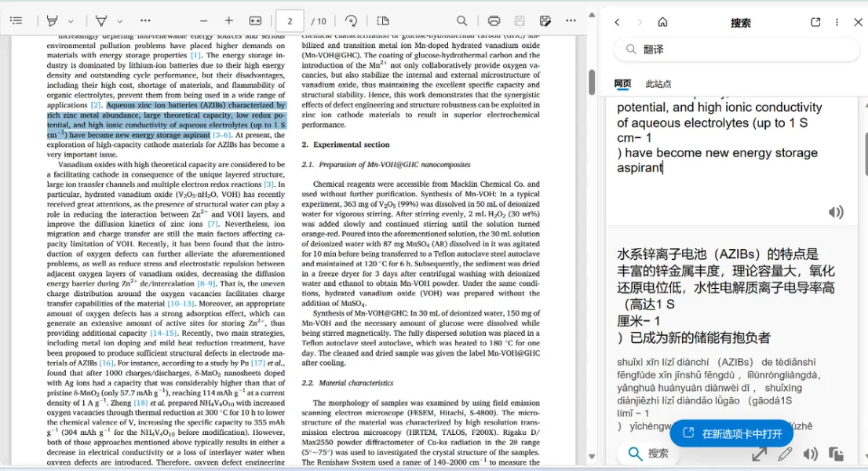Open highlighter options dropdown arrow
Image resolution: width=868 pixels, height=471 pixels.
(71, 21)
